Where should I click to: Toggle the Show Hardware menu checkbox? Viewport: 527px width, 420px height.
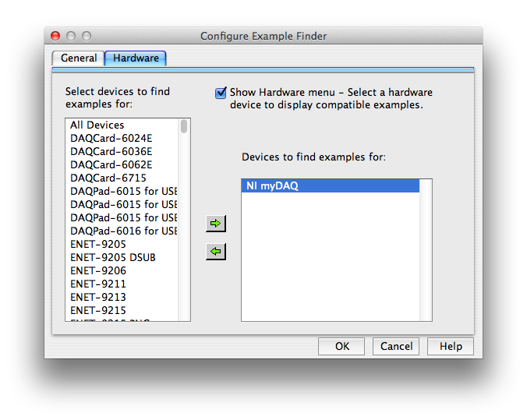coord(221,93)
